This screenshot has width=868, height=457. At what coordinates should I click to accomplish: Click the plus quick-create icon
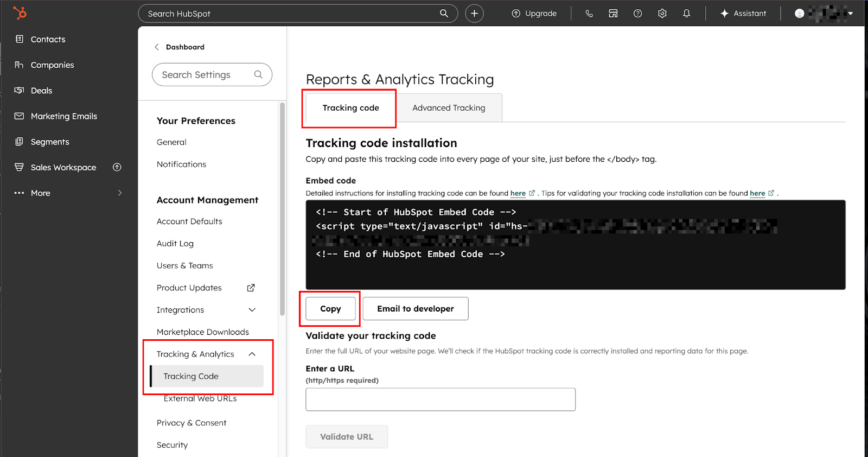point(474,14)
